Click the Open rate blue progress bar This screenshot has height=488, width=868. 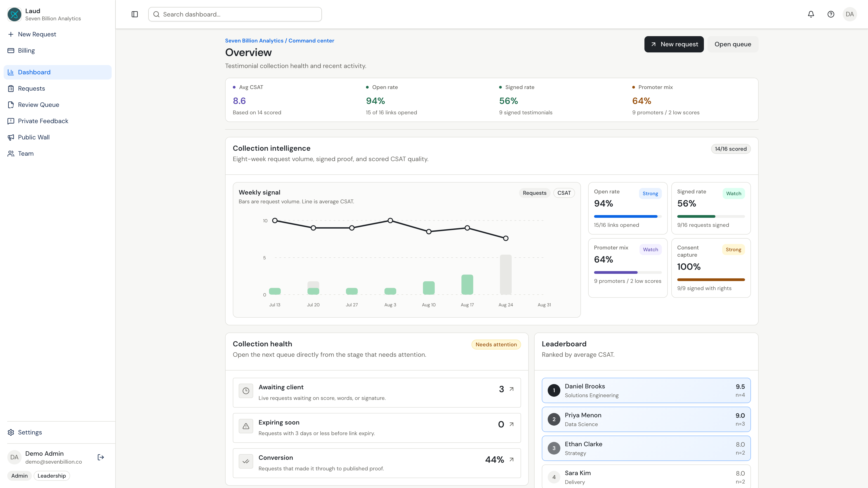click(x=625, y=217)
